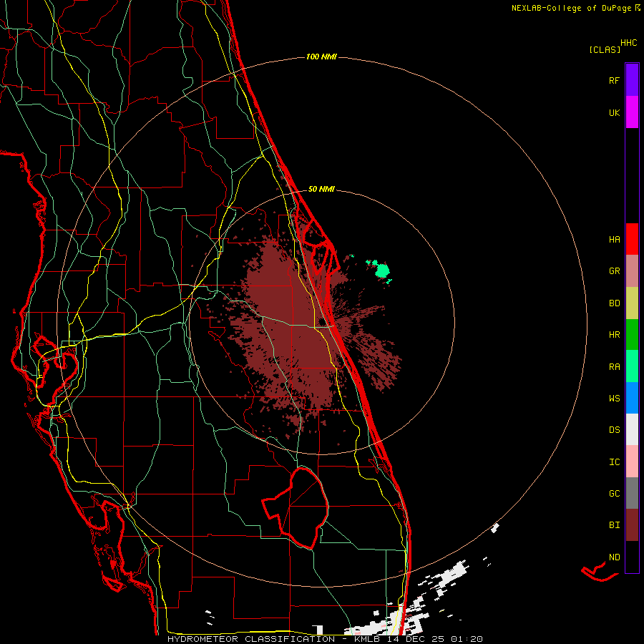This screenshot has width=644, height=644.
Task: Click the UK magenta legend swatch
Action: 632,112
